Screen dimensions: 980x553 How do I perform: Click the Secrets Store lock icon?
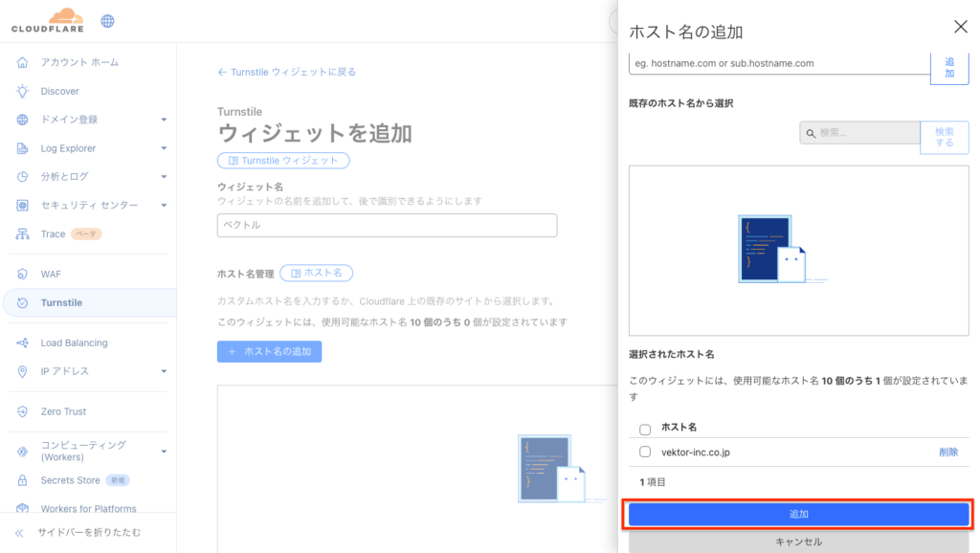[23, 480]
